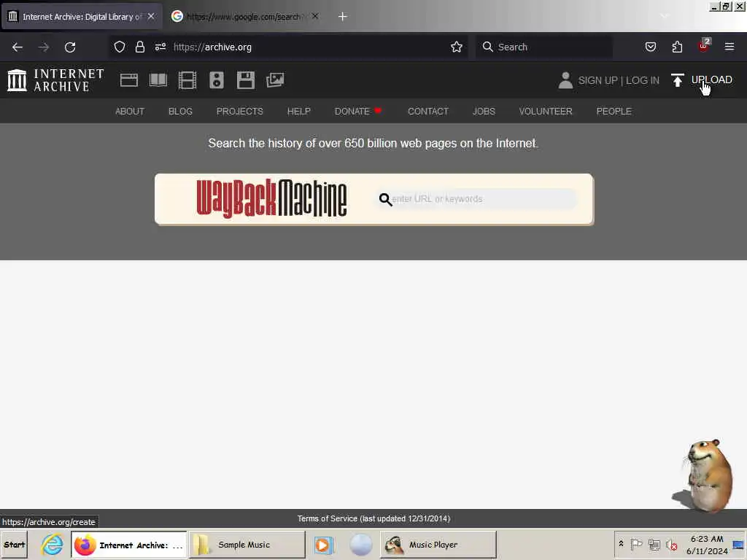The width and height of the screenshot is (747, 560).
Task: Launch Internet Explorer from taskbar
Action: point(52,545)
